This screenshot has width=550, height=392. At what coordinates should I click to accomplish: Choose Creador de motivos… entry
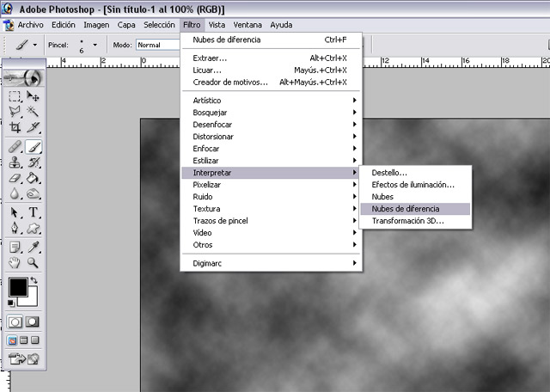pyautogui.click(x=272, y=83)
